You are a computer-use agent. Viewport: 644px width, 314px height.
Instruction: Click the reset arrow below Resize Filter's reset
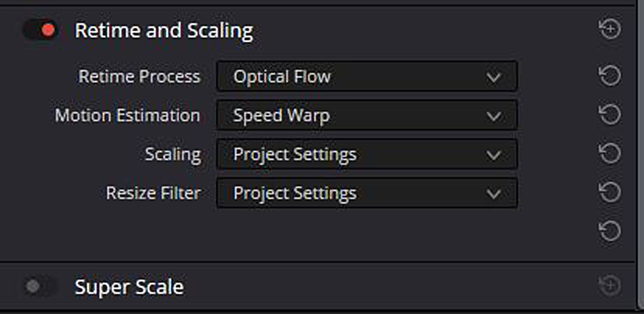610,230
